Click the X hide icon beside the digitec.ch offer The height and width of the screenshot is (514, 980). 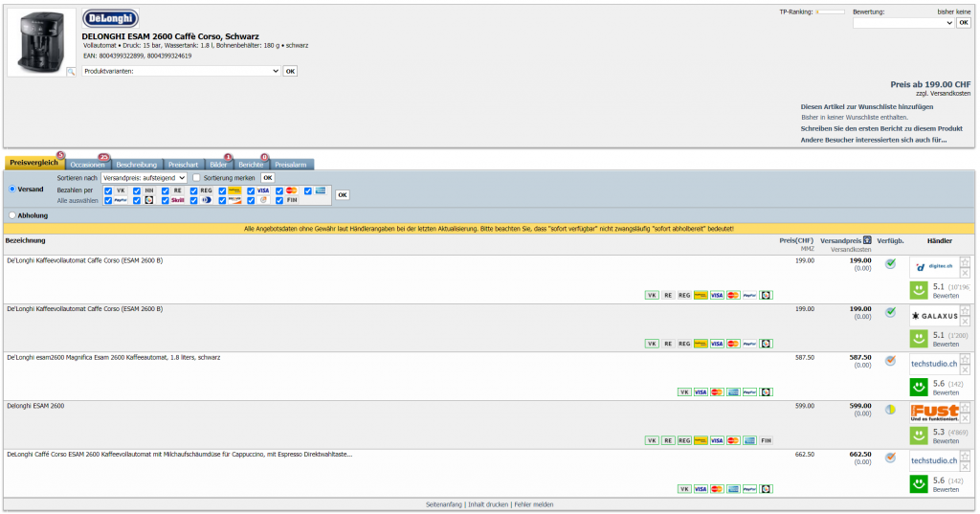965,274
